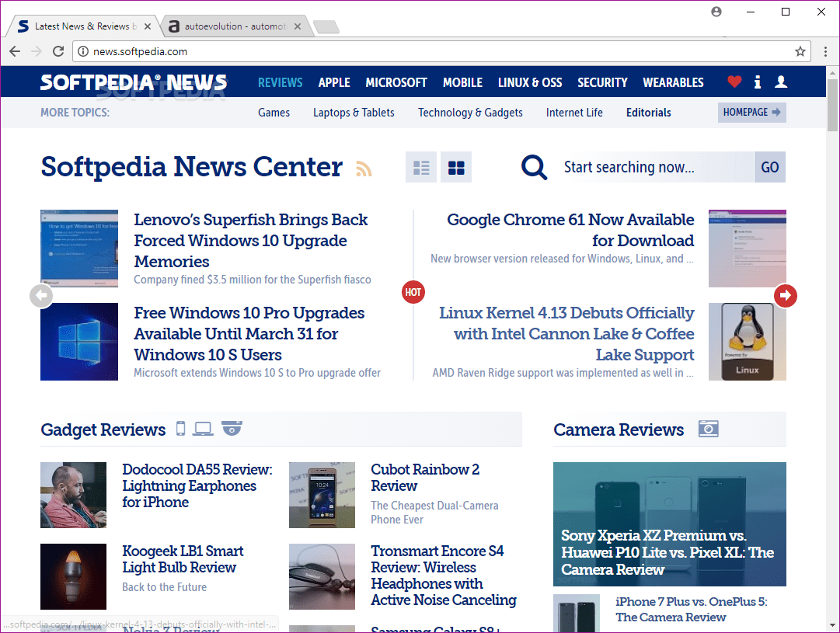The width and height of the screenshot is (840, 633).
Task: Click the Chrome 61 article thumbnail
Action: (x=748, y=249)
